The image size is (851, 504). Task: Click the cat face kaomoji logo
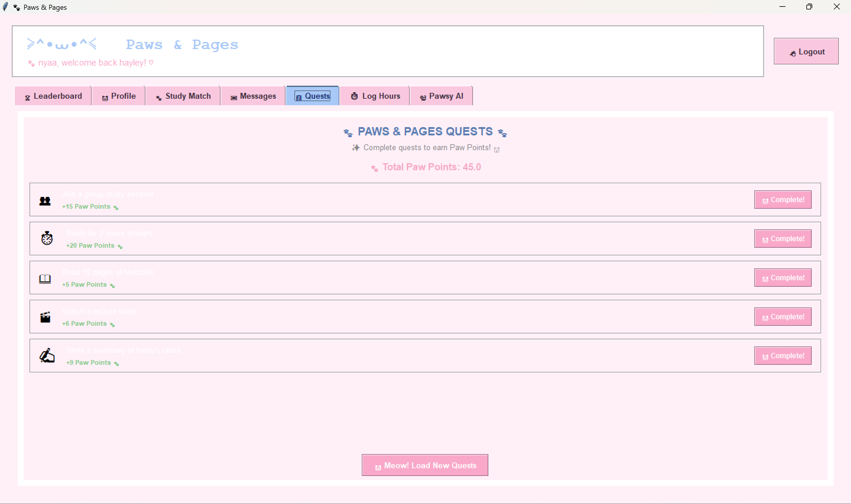62,44
